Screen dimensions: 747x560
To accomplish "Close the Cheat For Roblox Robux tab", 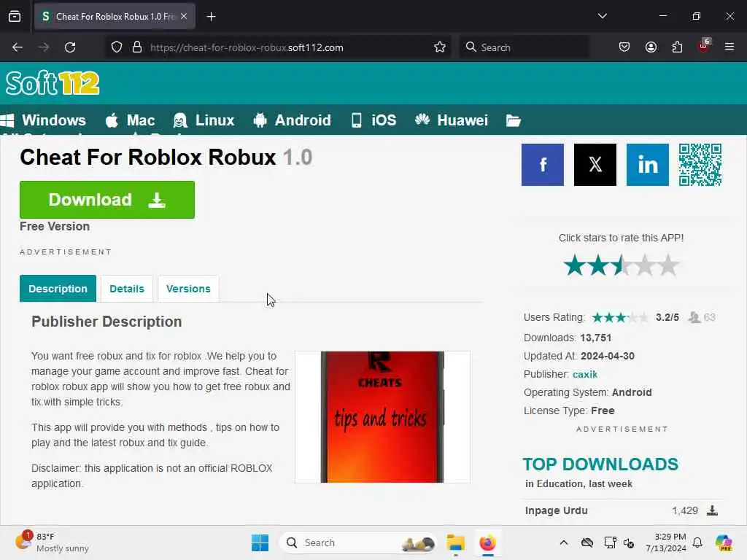I will point(184,16).
